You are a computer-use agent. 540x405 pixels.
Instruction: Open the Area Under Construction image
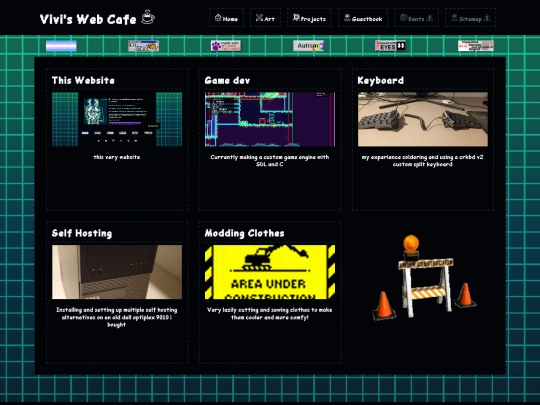(270, 272)
